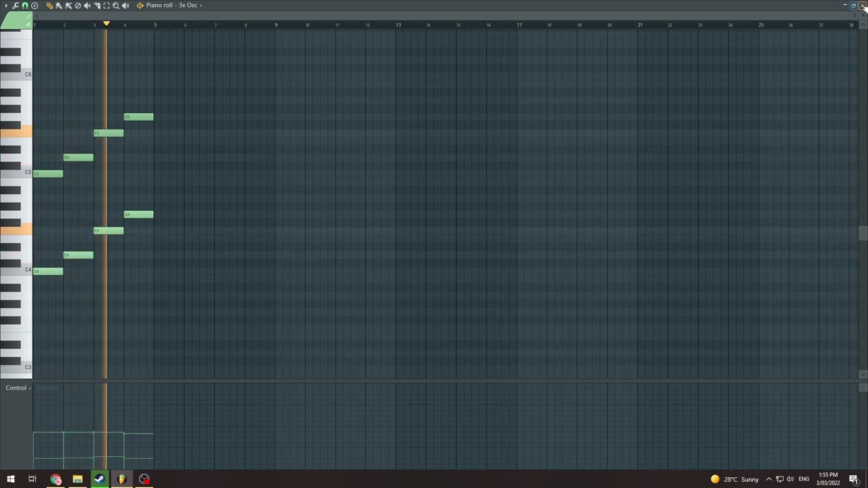Select the D4 note block
This screenshot has height=488, width=868.
pyautogui.click(x=79, y=256)
